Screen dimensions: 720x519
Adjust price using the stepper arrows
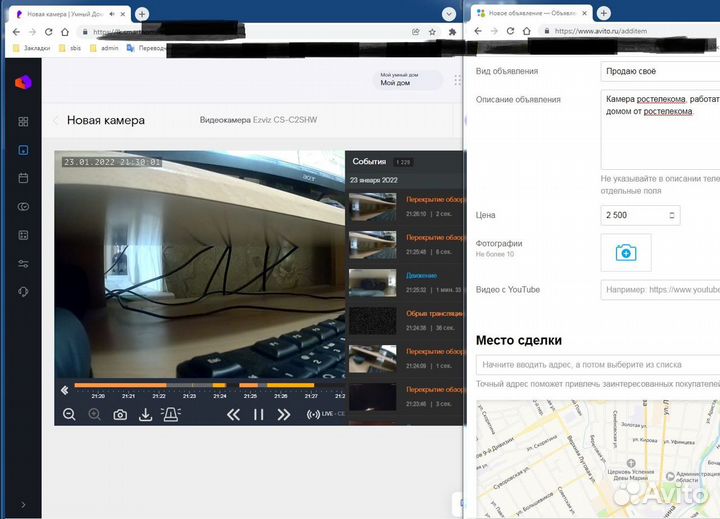670,215
